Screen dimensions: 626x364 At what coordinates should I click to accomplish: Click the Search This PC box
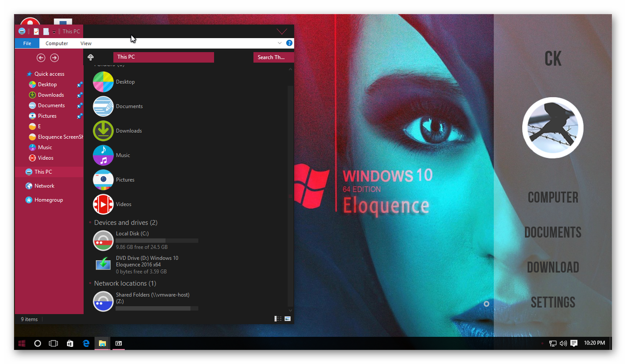[273, 57]
